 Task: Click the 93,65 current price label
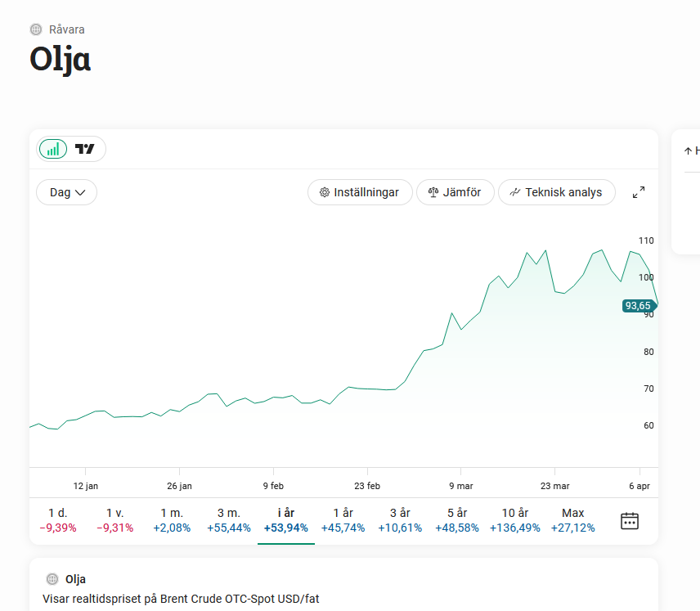click(x=639, y=306)
